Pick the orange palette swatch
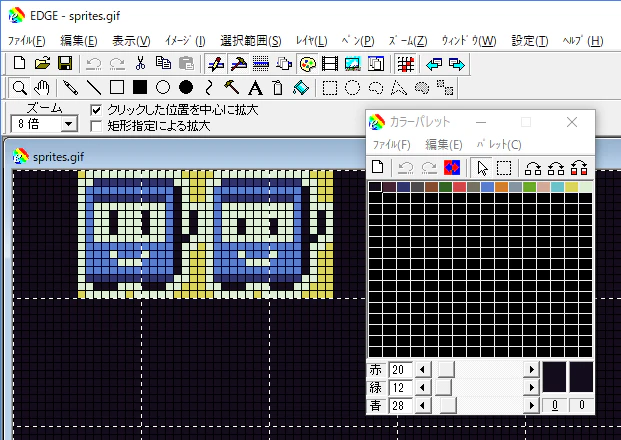The height and width of the screenshot is (440, 621). (501, 187)
